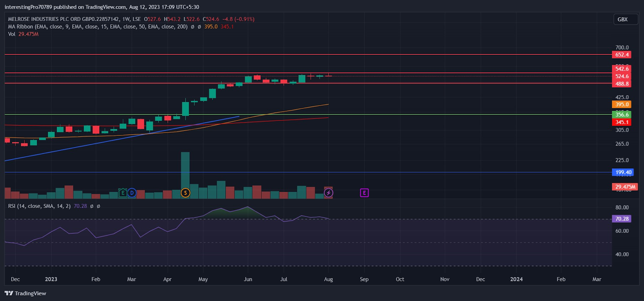
Task: Select the Nov label on time axis
Action: [x=445, y=279]
